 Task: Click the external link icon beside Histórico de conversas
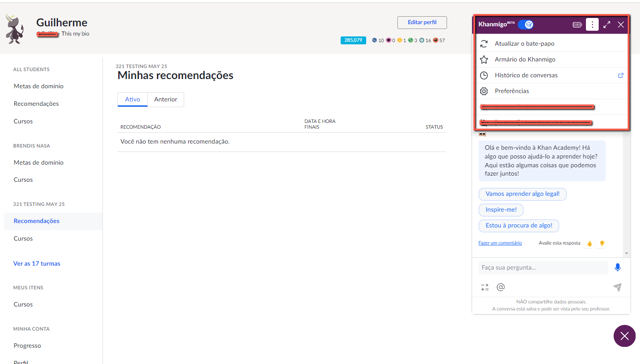point(621,75)
